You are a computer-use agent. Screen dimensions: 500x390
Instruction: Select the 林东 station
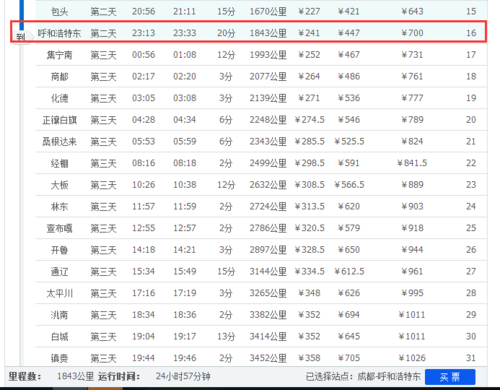click(x=59, y=207)
